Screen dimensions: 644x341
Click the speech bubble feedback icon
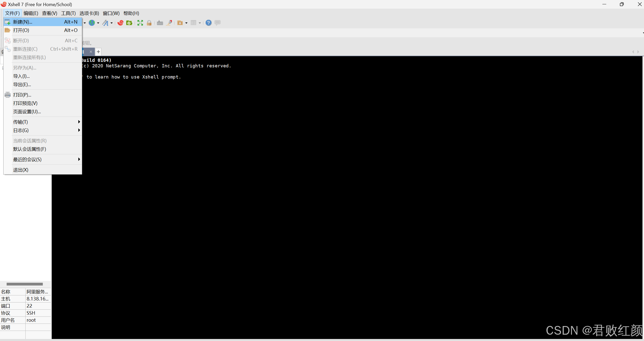(x=218, y=23)
